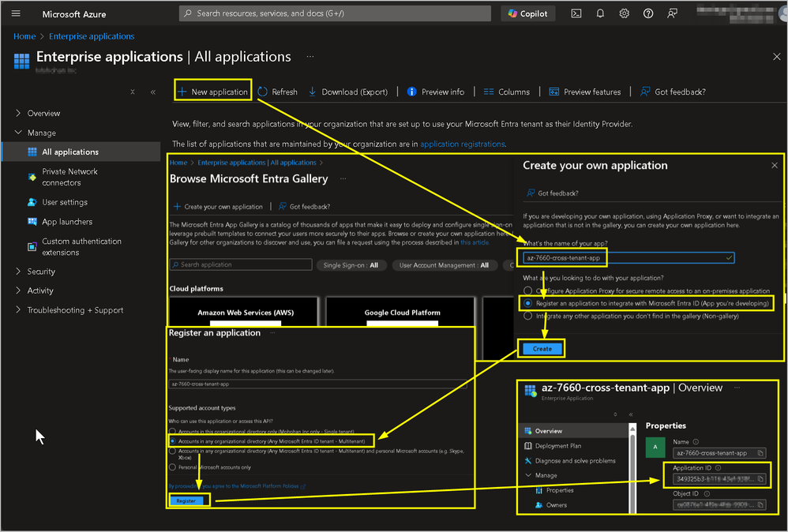The height and width of the screenshot is (532, 788).
Task: Click the application registrations link
Action: click(x=462, y=144)
